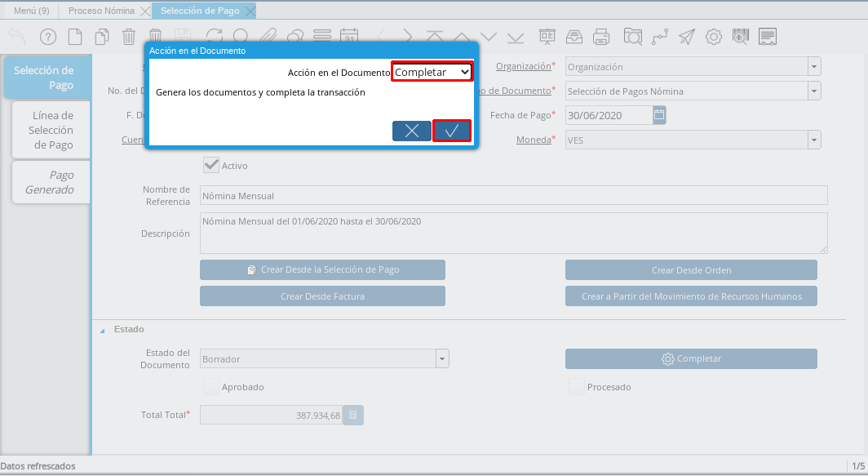Click the Moneda field label link
The width and height of the screenshot is (868, 476).
(534, 140)
